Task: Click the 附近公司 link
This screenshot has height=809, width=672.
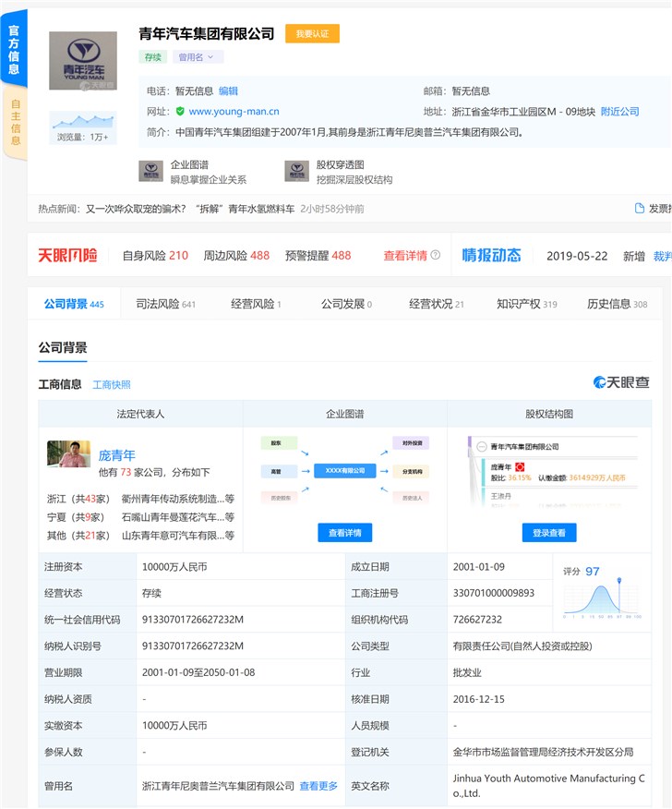Action: [620, 112]
